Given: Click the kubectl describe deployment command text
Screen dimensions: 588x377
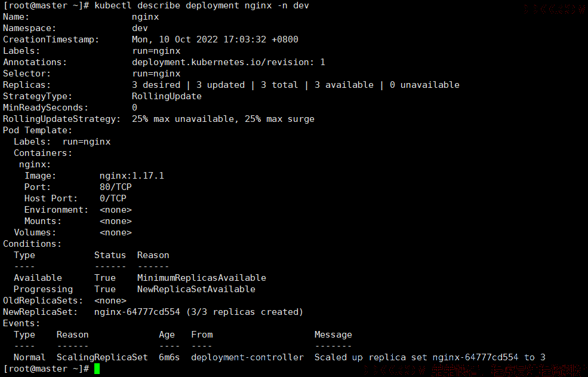Looking at the screenshot, I should point(202,5).
